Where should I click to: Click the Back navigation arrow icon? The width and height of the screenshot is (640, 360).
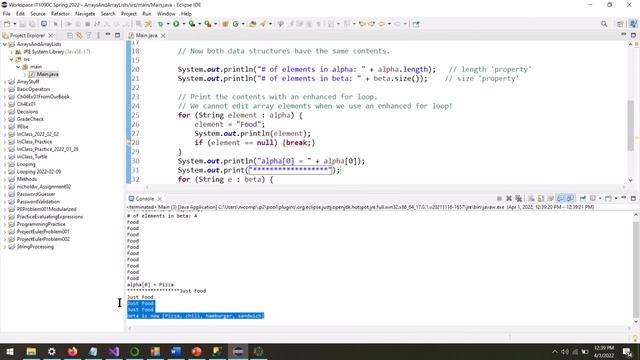tap(382, 24)
